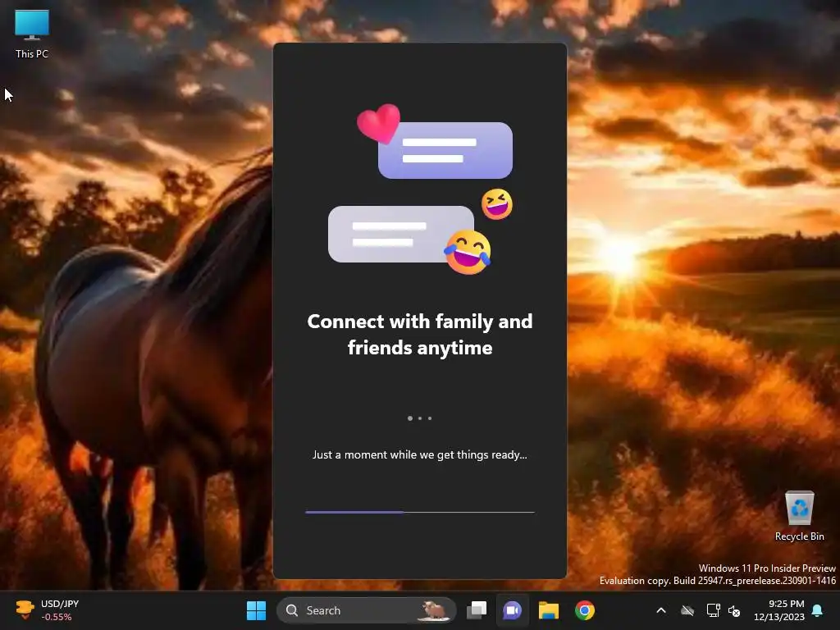Click the magnifier icon in the Search box
The width and height of the screenshot is (840, 630).
pos(292,610)
